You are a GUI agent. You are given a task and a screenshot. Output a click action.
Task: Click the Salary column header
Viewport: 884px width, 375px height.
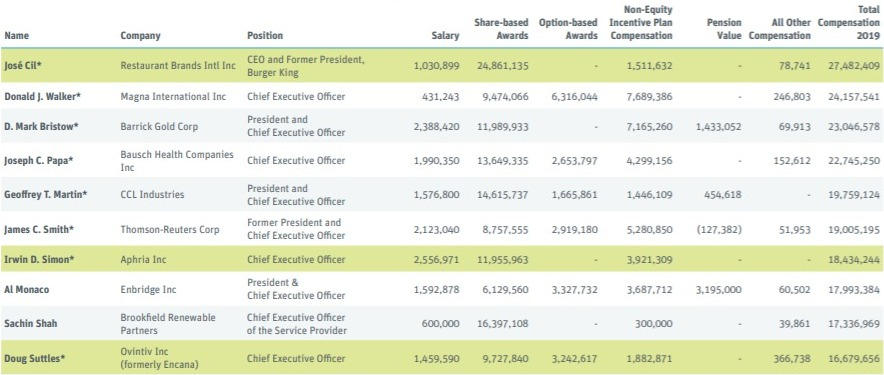point(445,36)
